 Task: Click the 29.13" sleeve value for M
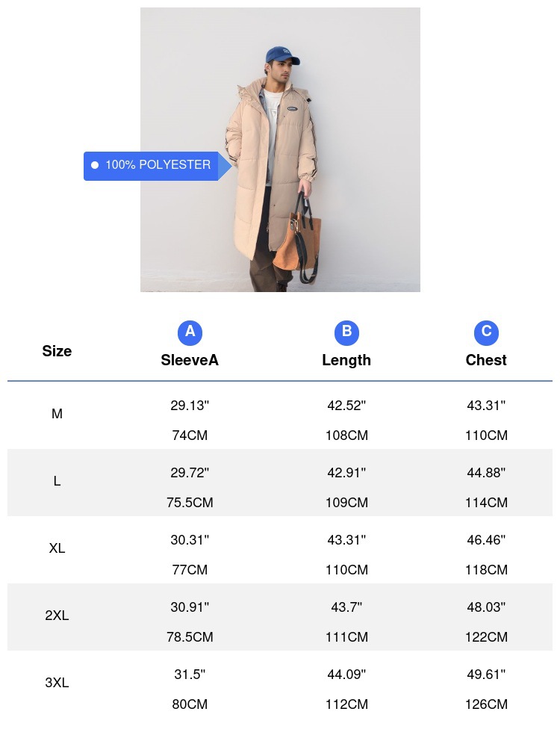pyautogui.click(x=190, y=406)
